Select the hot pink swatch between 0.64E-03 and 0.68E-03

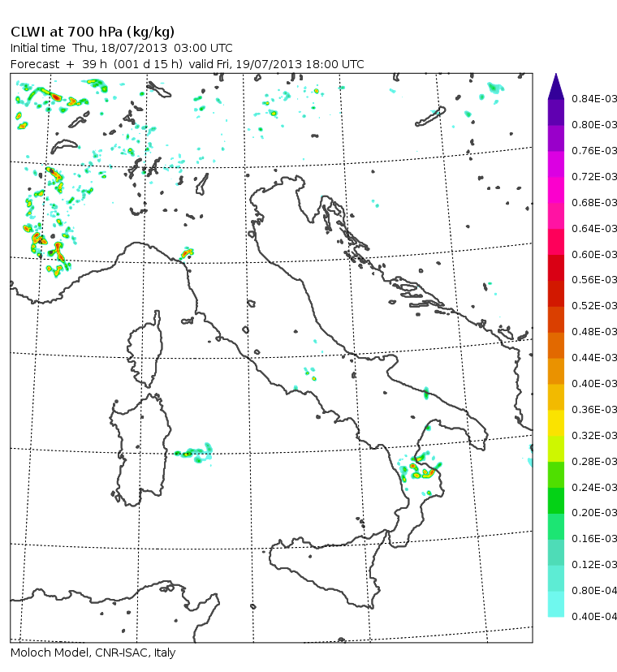(555, 216)
